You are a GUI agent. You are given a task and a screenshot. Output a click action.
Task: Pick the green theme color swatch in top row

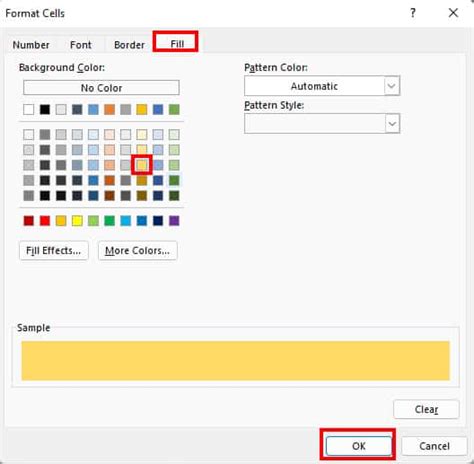[174, 109]
